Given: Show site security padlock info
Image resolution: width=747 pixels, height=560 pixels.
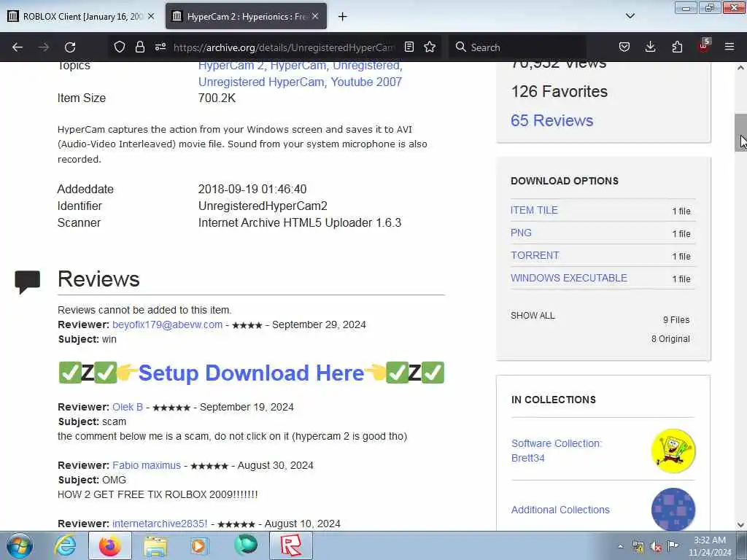Looking at the screenshot, I should point(139,47).
